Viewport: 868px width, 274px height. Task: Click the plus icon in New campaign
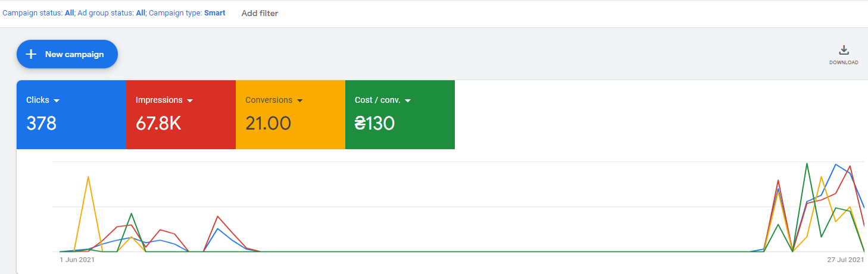(x=32, y=54)
